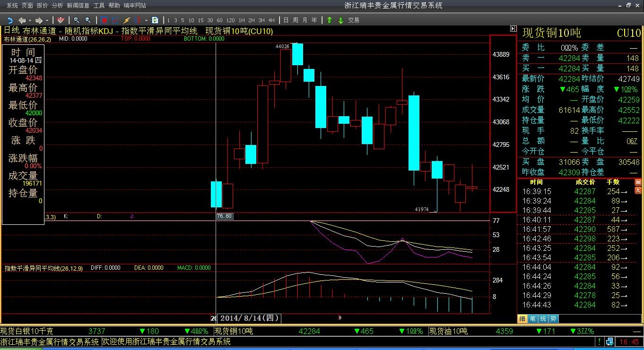Viewport: 644px width, 350px height.
Task: Select the 60-minute period button
Action: [219, 20]
